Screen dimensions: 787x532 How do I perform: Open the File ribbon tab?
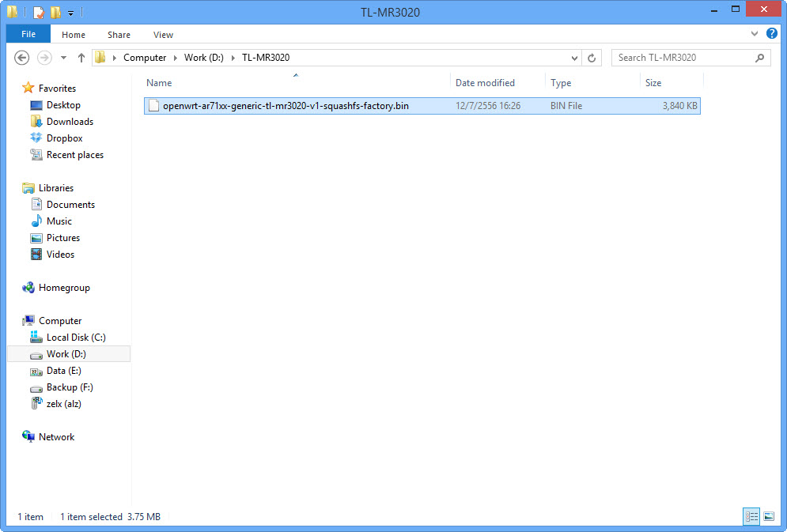click(x=28, y=34)
